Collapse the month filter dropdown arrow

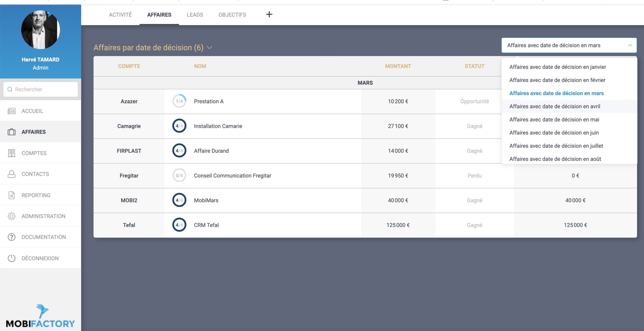click(630, 46)
